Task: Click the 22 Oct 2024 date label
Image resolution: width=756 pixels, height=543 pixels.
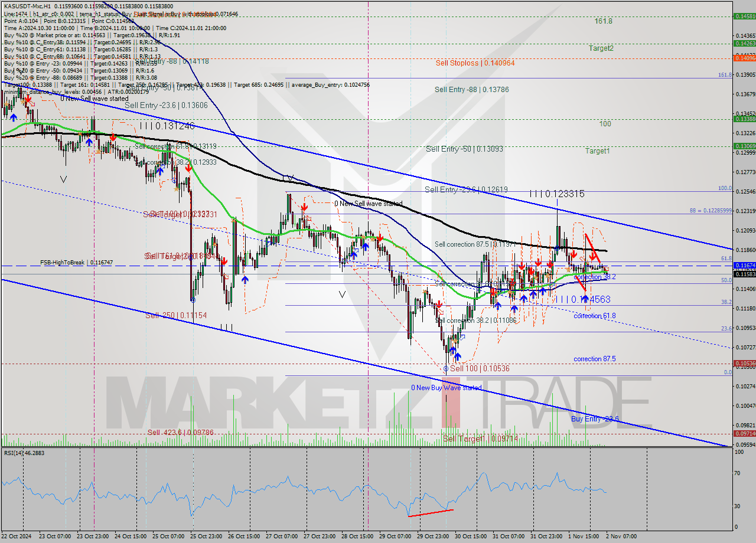Action: [15, 537]
